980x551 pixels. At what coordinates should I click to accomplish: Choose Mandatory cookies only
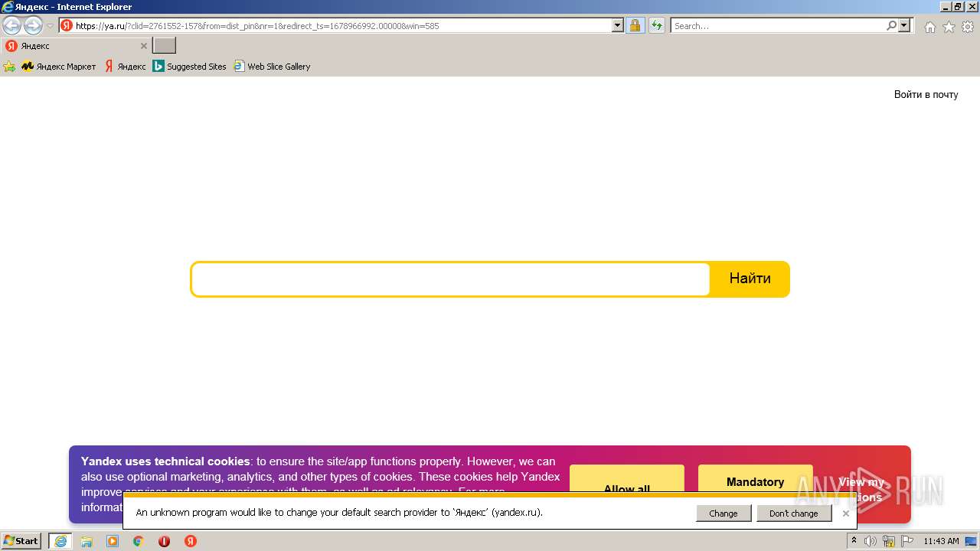coord(755,478)
